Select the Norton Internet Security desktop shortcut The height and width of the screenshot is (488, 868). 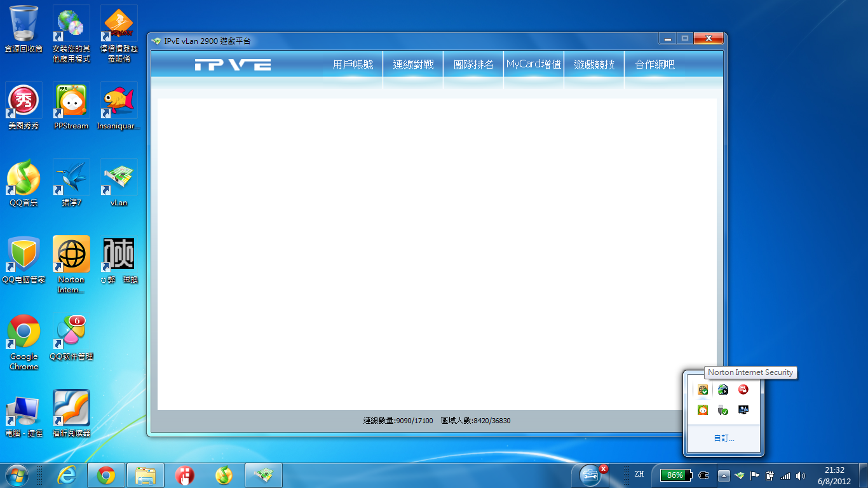71,265
